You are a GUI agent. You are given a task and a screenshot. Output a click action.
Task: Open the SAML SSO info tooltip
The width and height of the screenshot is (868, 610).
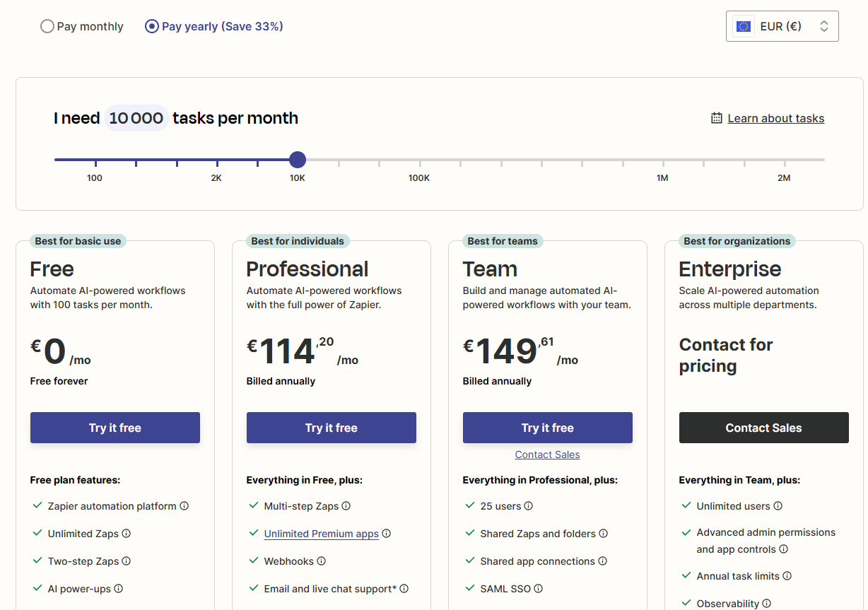(x=539, y=588)
